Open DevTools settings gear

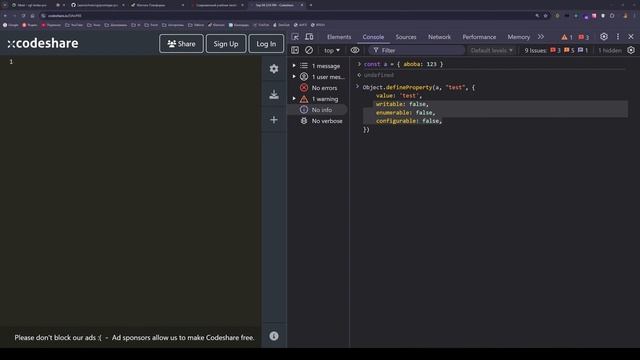click(604, 37)
